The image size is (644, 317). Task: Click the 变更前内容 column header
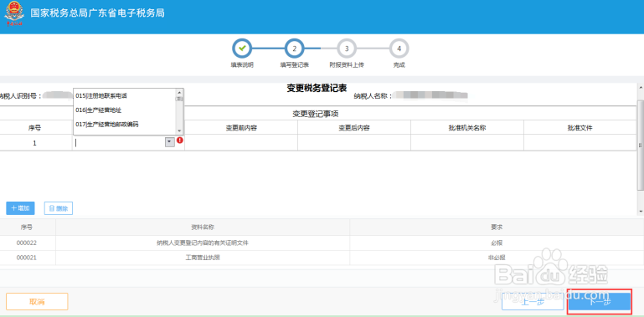click(241, 127)
